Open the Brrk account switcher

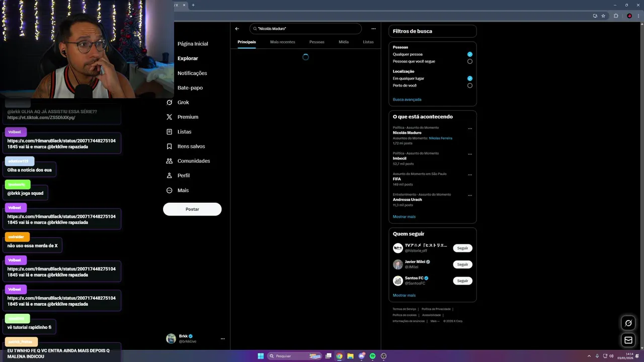pyautogui.click(x=196, y=339)
